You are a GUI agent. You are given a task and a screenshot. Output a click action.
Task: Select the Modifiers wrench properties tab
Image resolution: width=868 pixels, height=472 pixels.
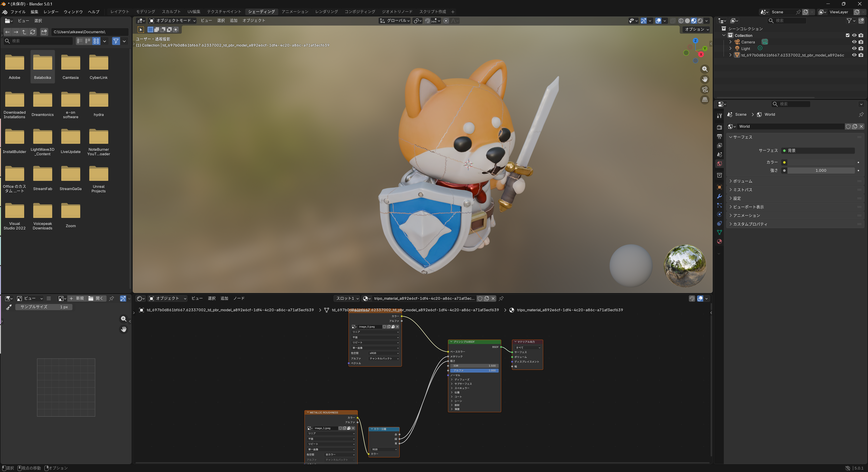(x=719, y=196)
